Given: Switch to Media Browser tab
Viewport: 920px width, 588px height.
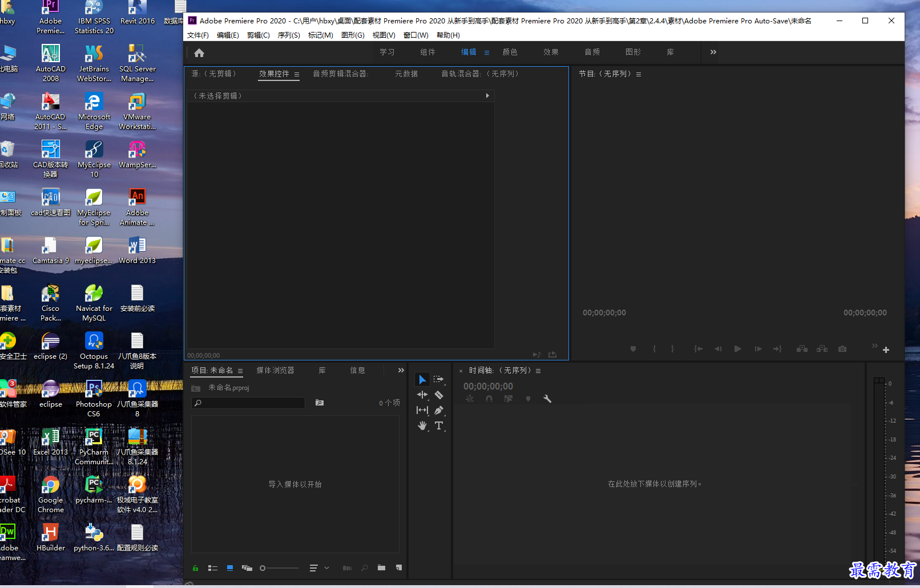Looking at the screenshot, I should pyautogui.click(x=276, y=370).
